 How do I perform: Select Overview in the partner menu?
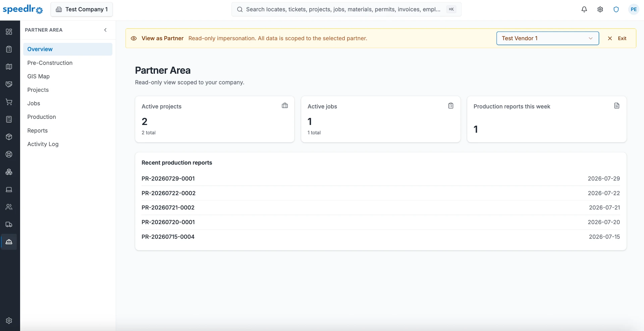point(68,49)
